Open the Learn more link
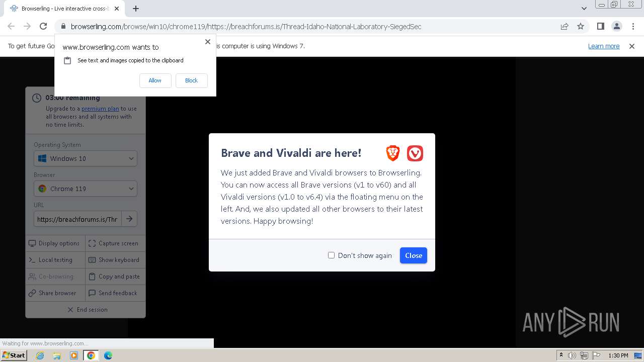 (x=604, y=46)
